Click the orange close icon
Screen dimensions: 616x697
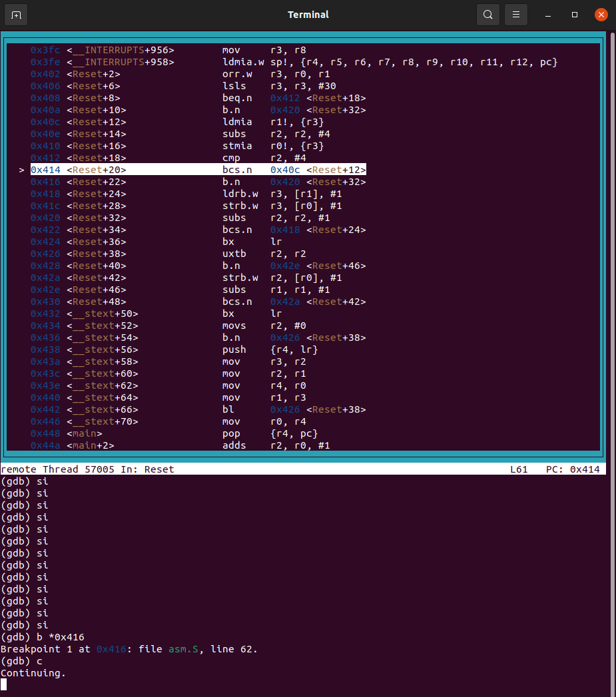[601, 14]
